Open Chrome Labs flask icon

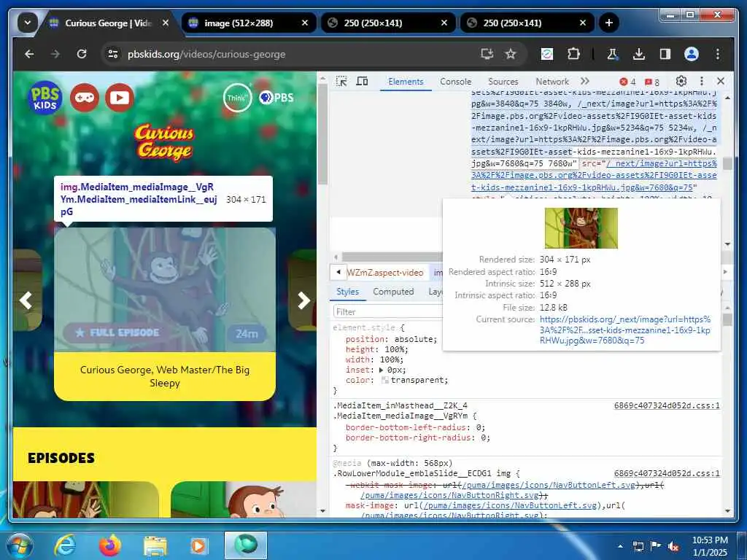612,54
